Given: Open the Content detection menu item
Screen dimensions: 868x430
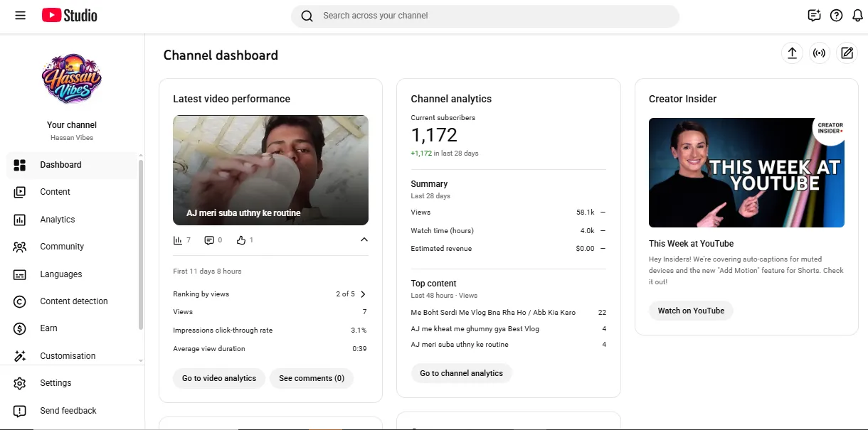Looking at the screenshot, I should [x=72, y=301].
